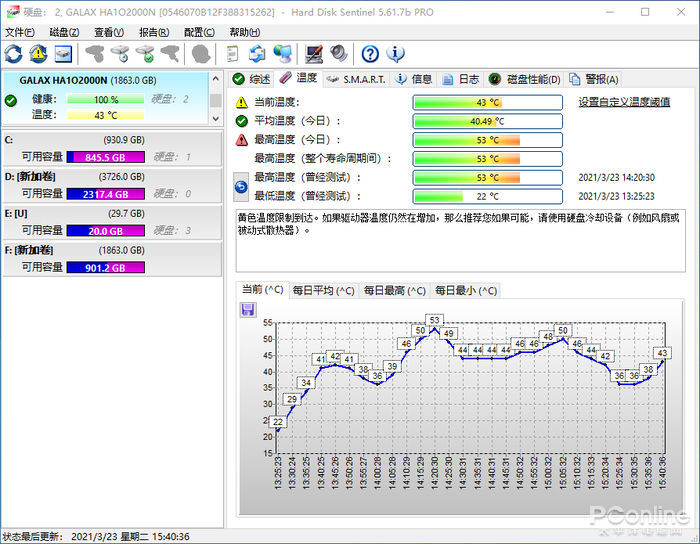Select the GALAX HA1O2000N disk entry
This screenshot has width=700, height=544.
click(x=105, y=98)
